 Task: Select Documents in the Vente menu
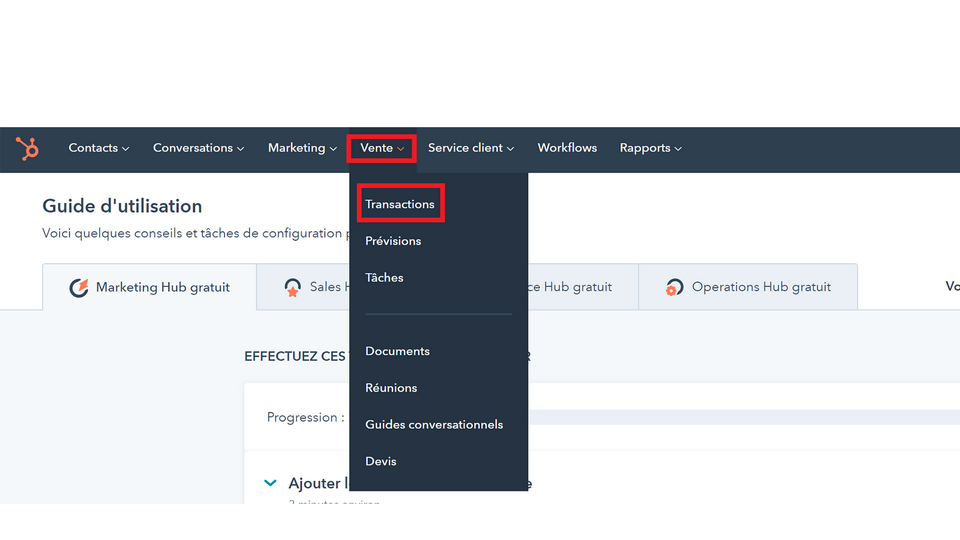(397, 351)
